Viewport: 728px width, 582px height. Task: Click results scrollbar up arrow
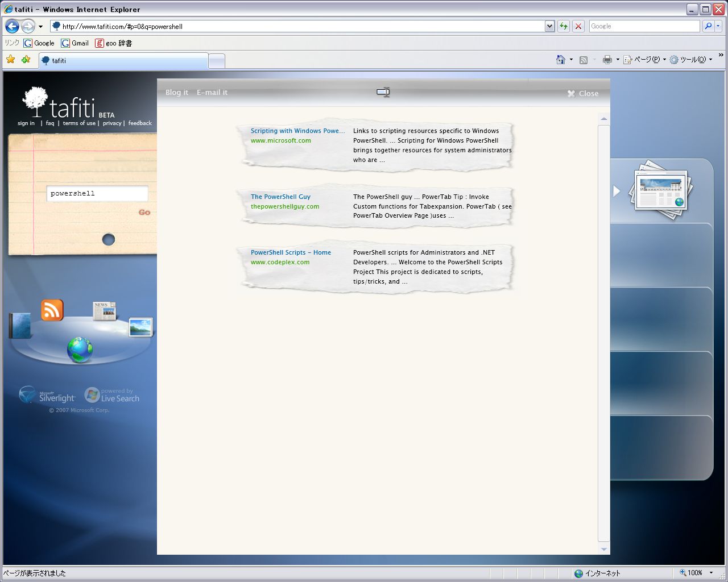click(604, 119)
